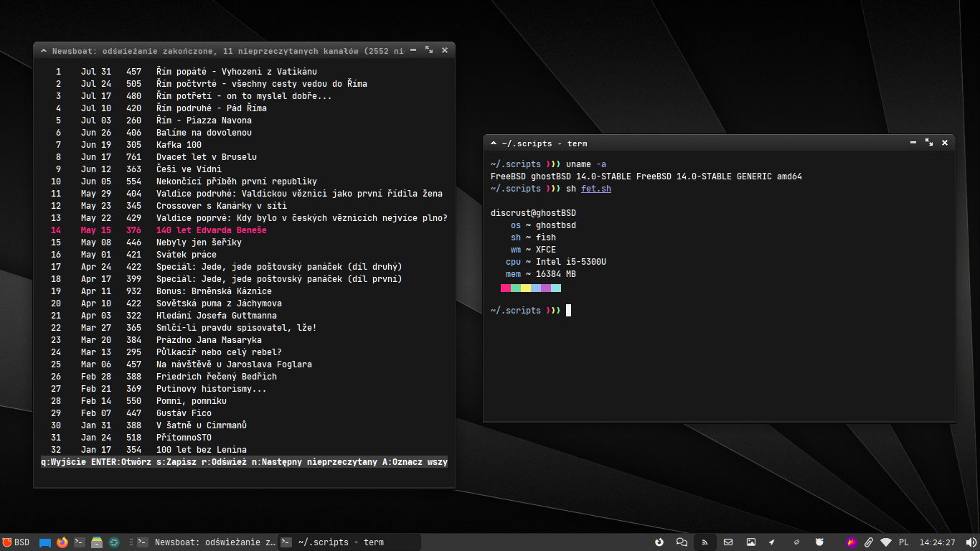This screenshot has height=551, width=980.
Task: Click the underlined fet.sh file name
Action: (596, 189)
